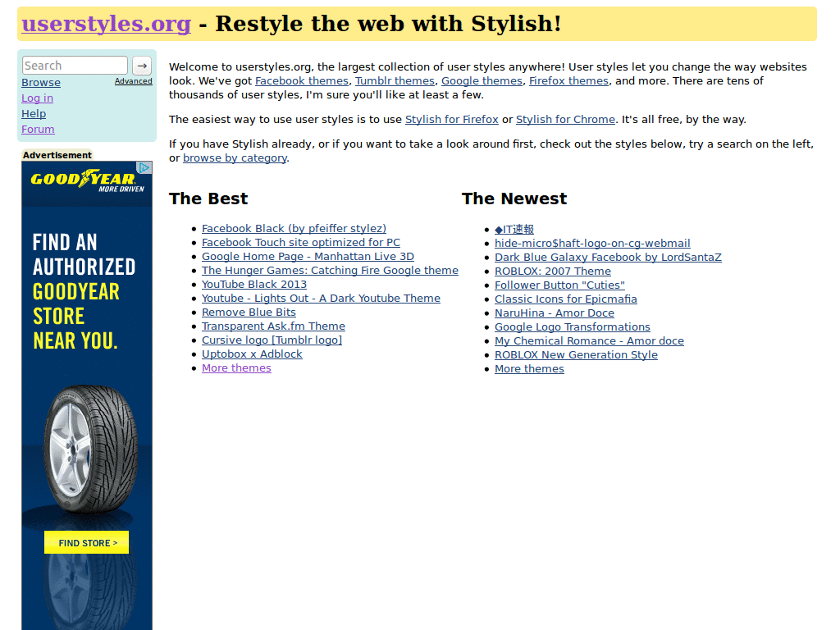Open the NaruHina - Amor Doce style
The width and height of the screenshot is (840, 630).
[x=555, y=313]
